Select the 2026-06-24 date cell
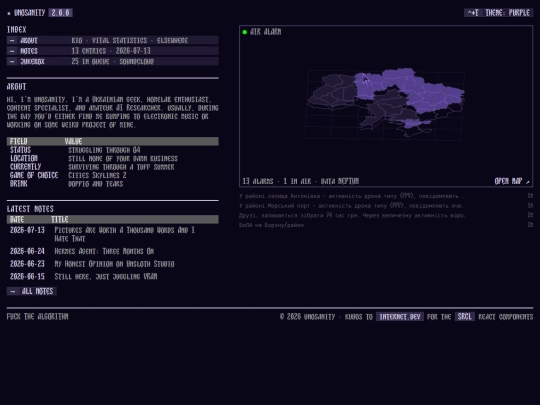 (27, 251)
